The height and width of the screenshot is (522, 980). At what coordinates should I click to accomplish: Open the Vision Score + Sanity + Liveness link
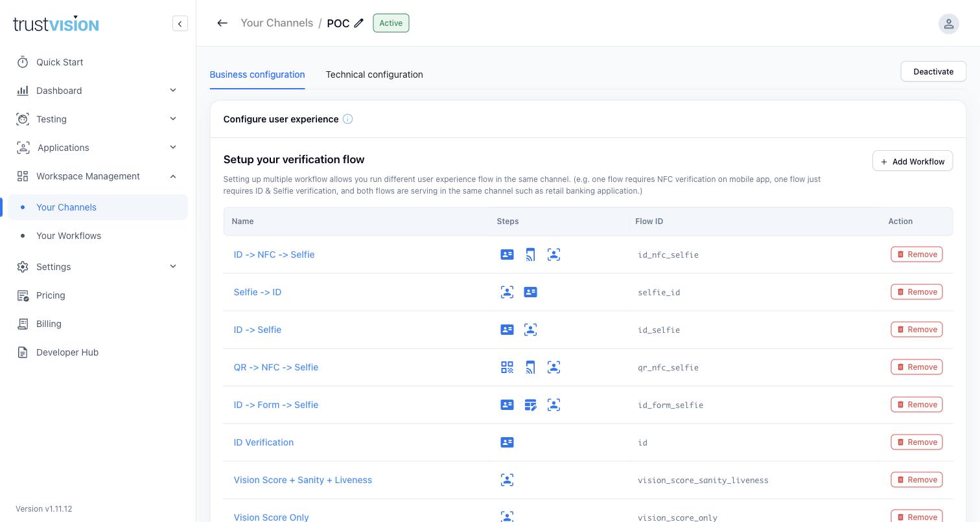coord(303,480)
